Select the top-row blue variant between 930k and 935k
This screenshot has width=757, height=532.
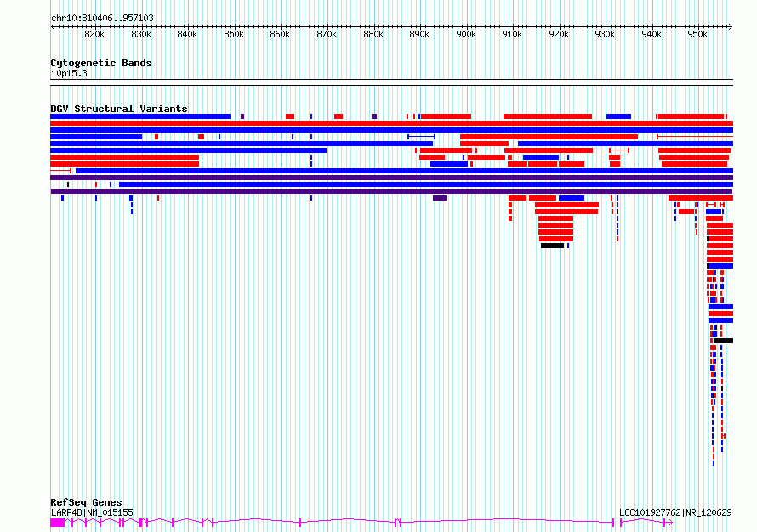[618, 116]
